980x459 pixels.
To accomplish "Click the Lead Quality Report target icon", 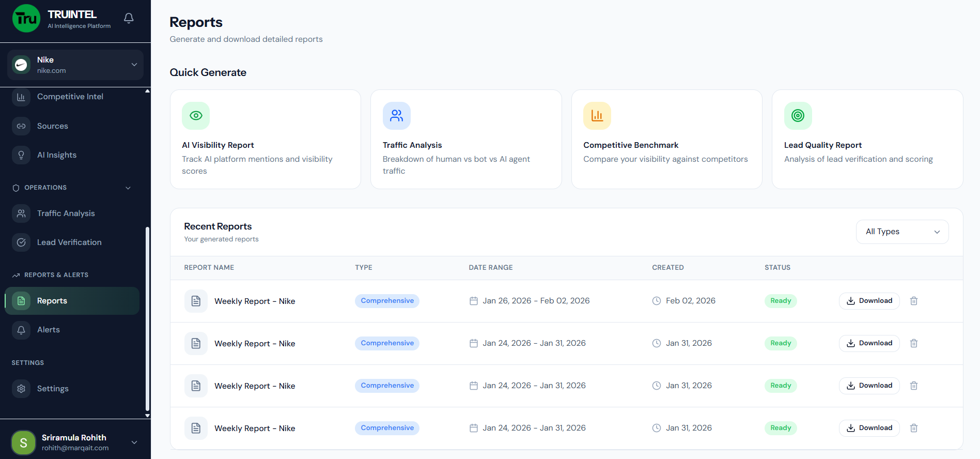I will click(x=798, y=116).
